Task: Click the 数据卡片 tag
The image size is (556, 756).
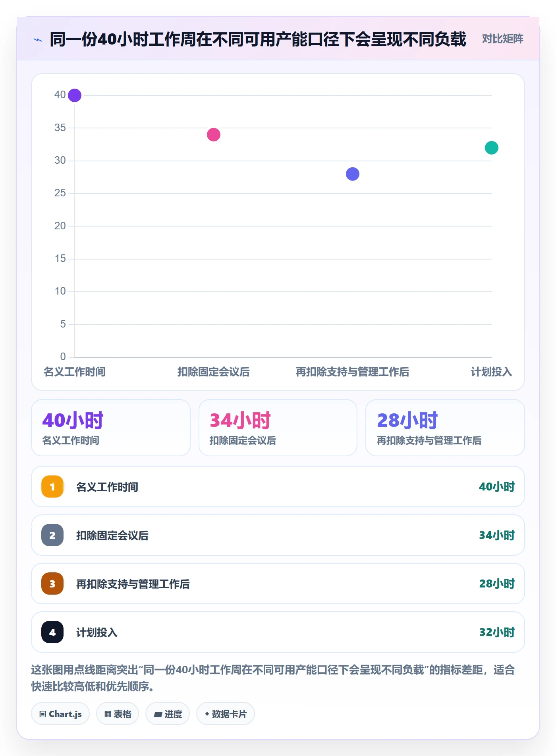Action: [226, 714]
